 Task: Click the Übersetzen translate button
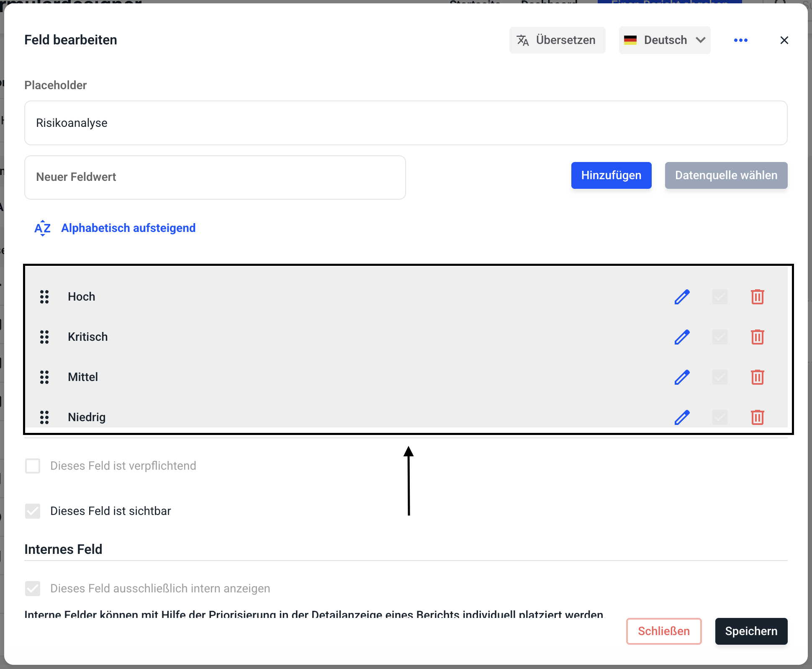pos(557,40)
